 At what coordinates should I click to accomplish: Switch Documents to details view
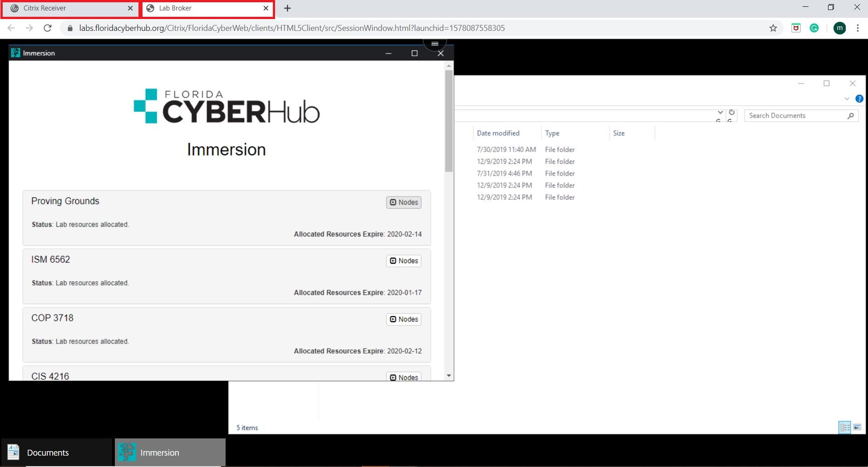[845, 428]
